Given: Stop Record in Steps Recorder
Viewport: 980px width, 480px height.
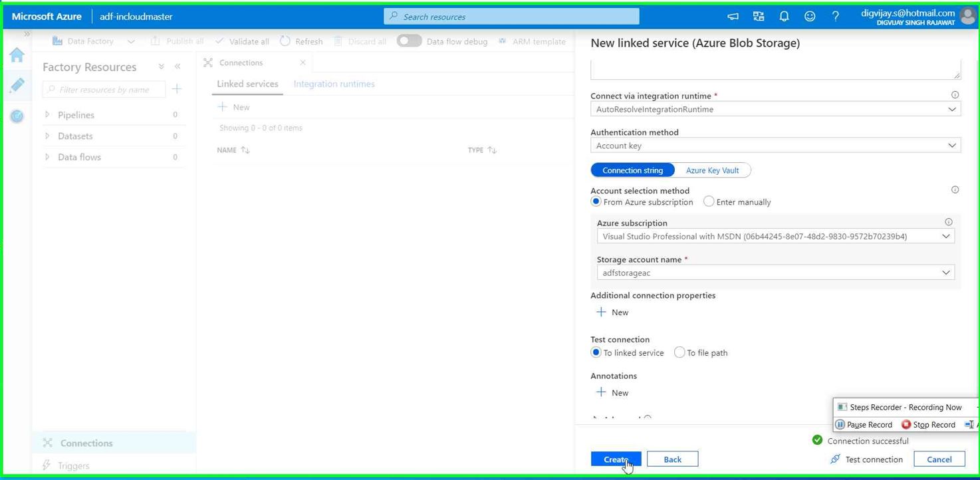Looking at the screenshot, I should 928,425.
